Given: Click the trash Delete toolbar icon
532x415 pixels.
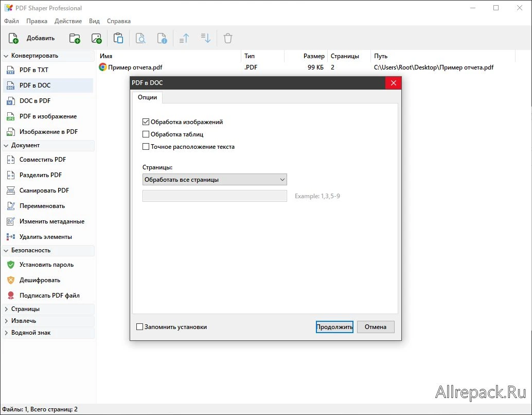Looking at the screenshot, I should click(x=228, y=39).
